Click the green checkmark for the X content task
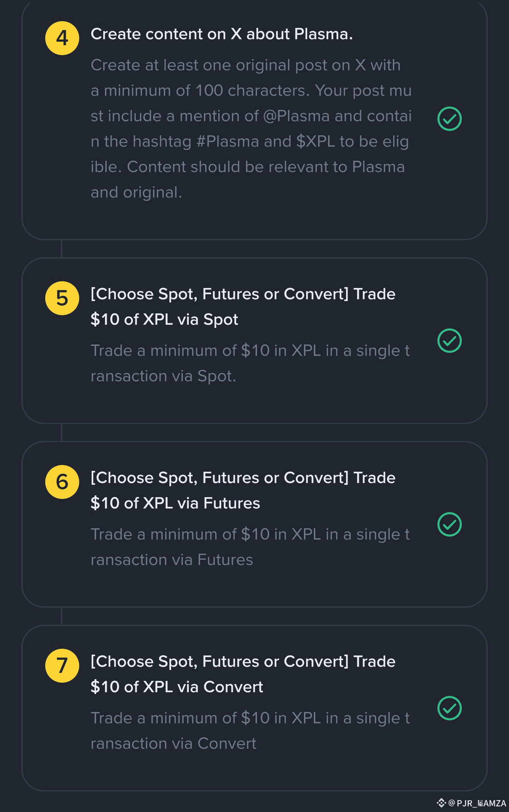The image size is (509, 812). coord(449,119)
